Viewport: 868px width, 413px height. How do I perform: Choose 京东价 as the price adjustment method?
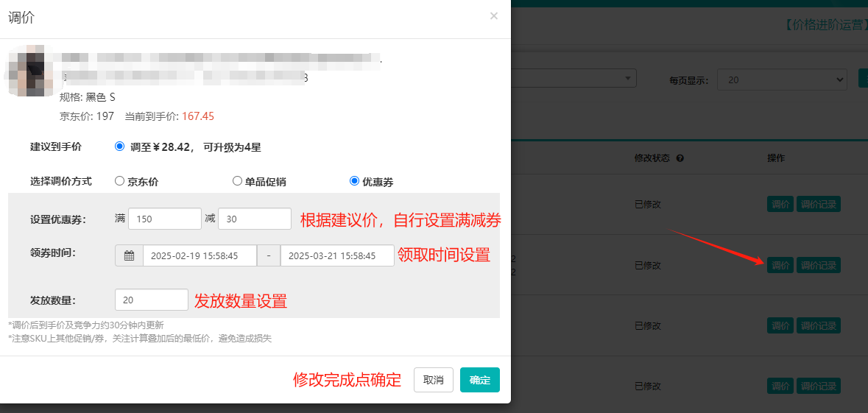point(119,180)
